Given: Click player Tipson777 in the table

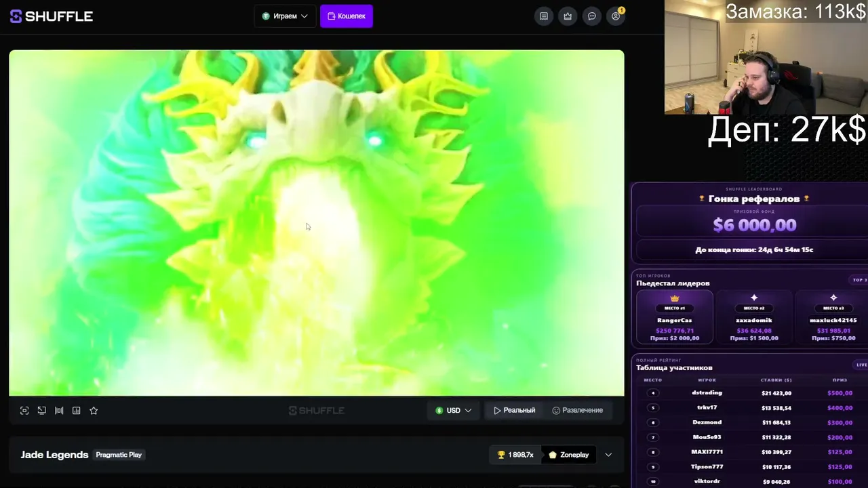Looking at the screenshot, I should click(x=707, y=467).
